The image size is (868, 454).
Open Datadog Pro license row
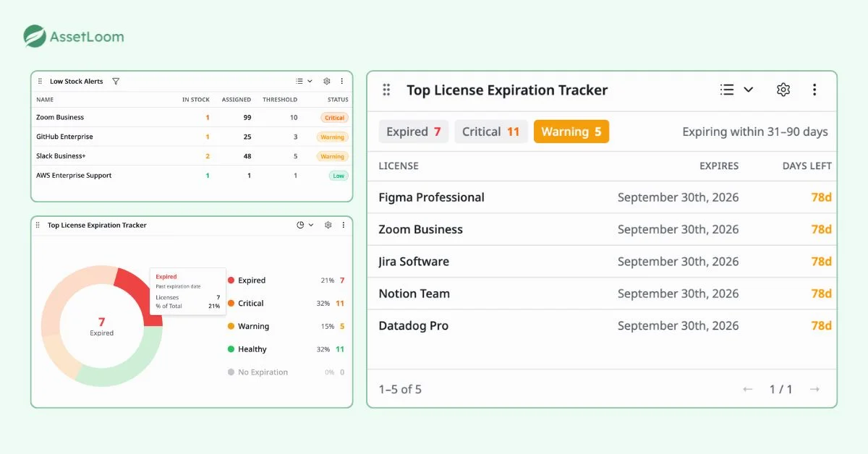602,325
